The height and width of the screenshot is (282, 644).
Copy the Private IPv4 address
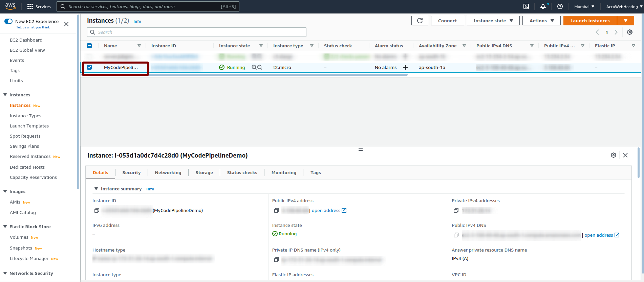[456, 210]
